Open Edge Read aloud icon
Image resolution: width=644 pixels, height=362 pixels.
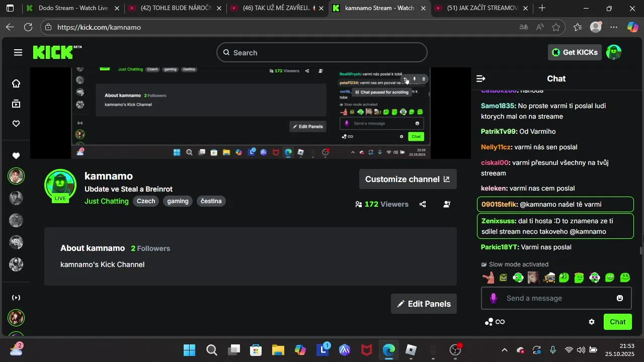coord(540,27)
